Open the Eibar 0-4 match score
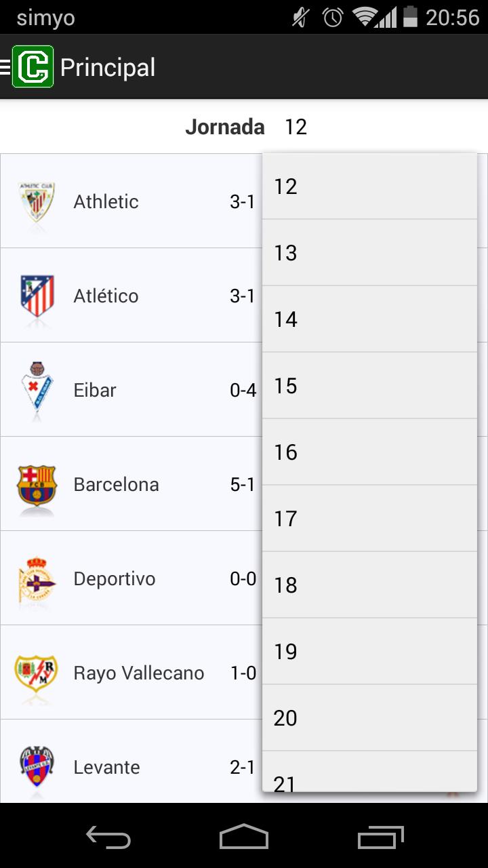Viewport: 488px width, 868px height. (x=243, y=390)
